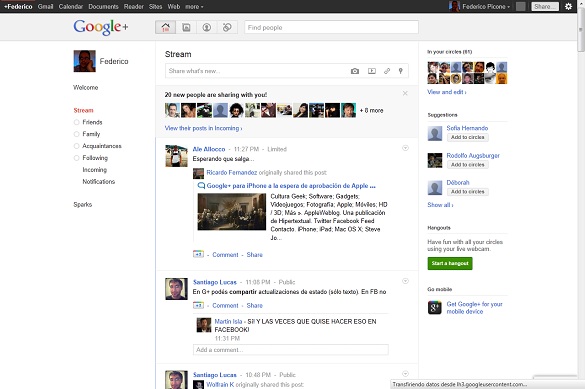Add location using the pin icon
The width and height of the screenshot is (585, 389).
400,71
